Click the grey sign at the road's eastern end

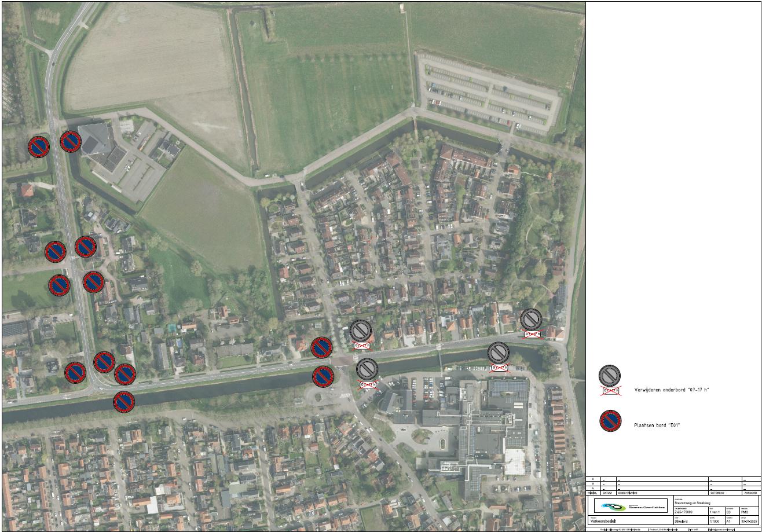click(531, 319)
